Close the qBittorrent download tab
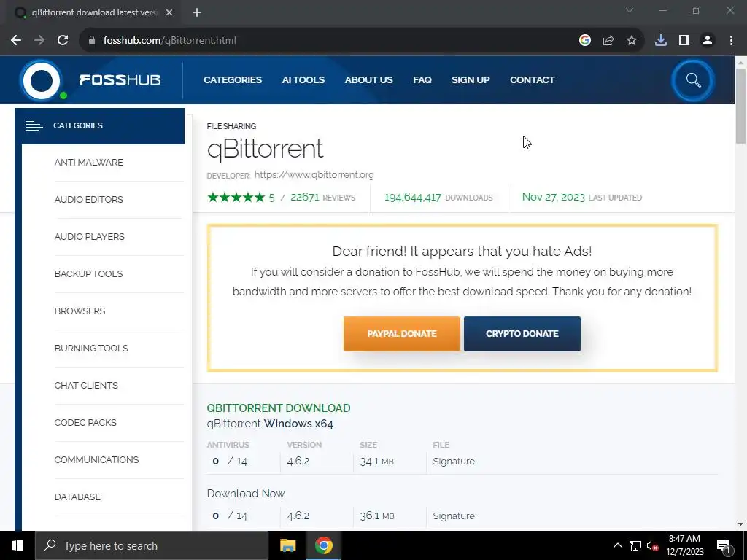 click(x=169, y=13)
